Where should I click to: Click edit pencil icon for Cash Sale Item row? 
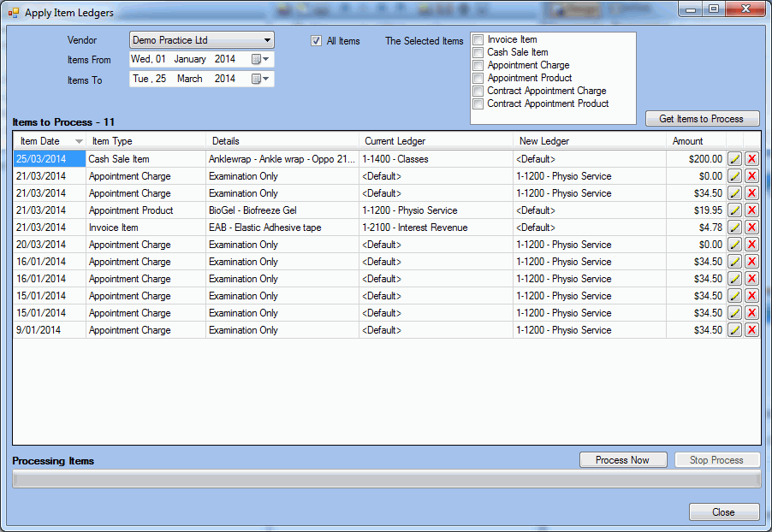click(734, 159)
